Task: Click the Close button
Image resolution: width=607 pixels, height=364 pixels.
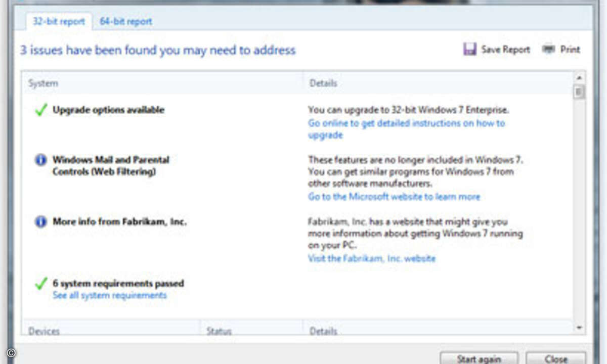Action: pos(556,358)
